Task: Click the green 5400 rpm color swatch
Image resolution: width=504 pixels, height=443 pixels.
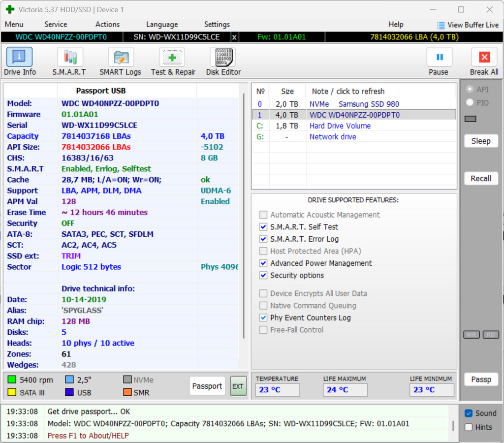Action: click(x=12, y=380)
